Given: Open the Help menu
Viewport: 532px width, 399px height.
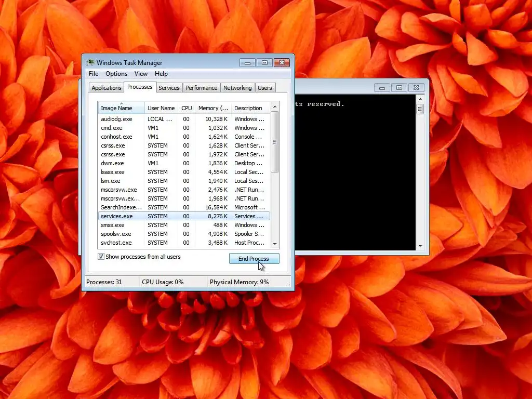Looking at the screenshot, I should click(x=161, y=74).
